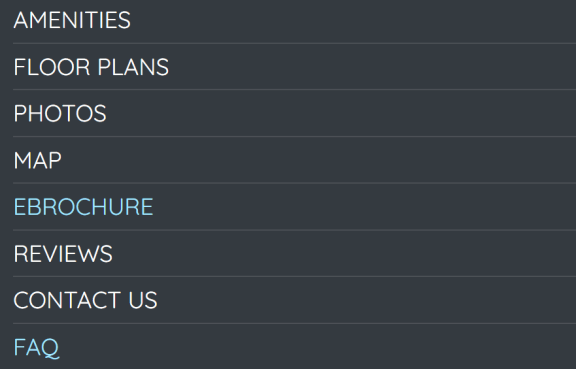Select the blue eBrochure entry
The height and width of the screenshot is (369, 576).
tap(83, 207)
